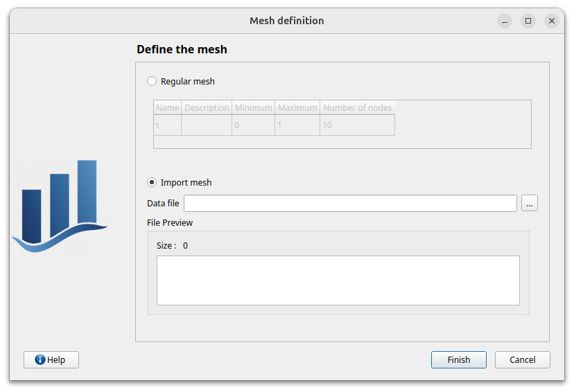Click the Description column header
Screen dimensions: 574x392
[x=207, y=107]
